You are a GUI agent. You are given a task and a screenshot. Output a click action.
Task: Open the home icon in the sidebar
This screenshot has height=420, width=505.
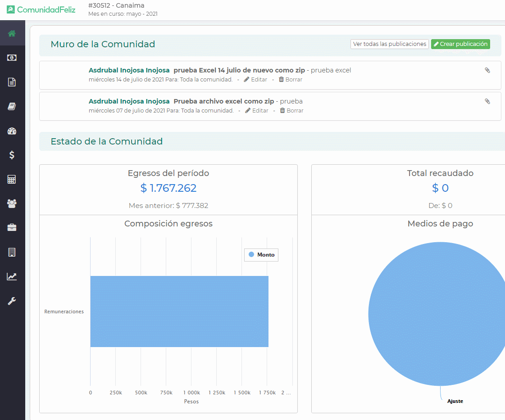pyautogui.click(x=12, y=33)
